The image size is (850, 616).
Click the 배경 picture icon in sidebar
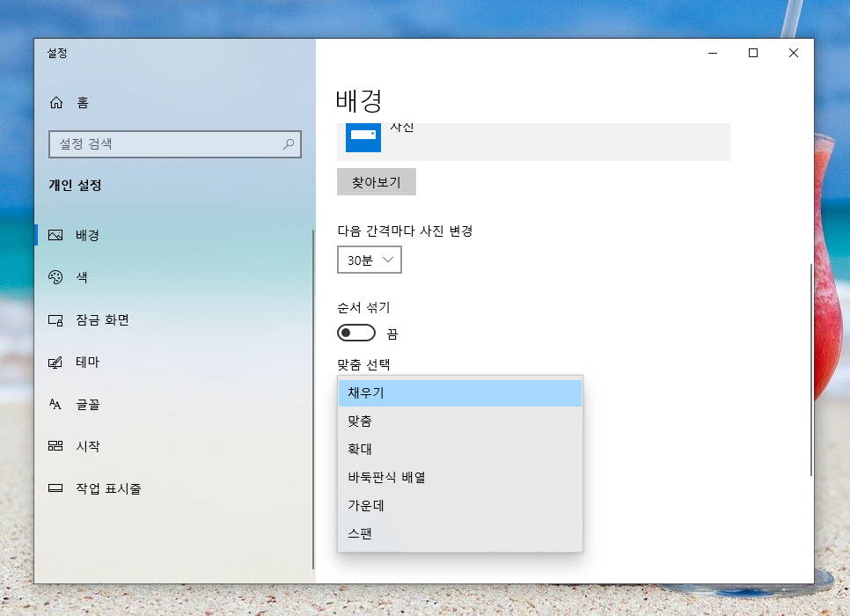point(55,235)
